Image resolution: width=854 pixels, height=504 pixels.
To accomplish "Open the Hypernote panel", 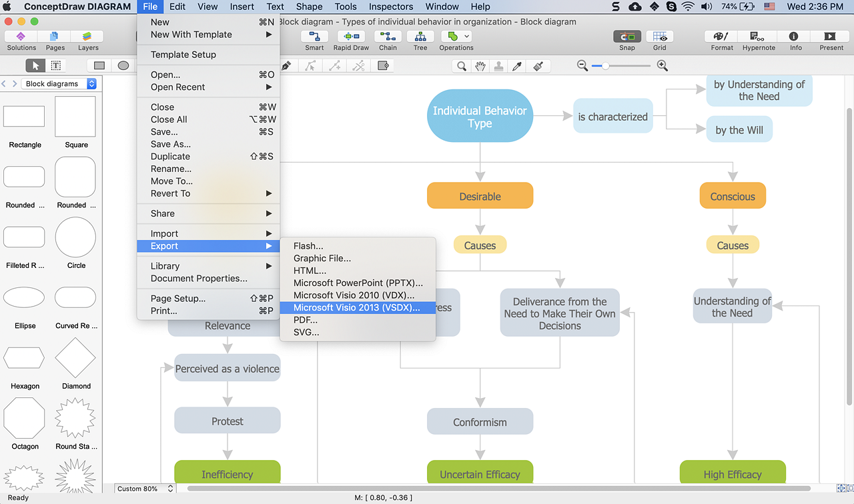I will pos(759,40).
